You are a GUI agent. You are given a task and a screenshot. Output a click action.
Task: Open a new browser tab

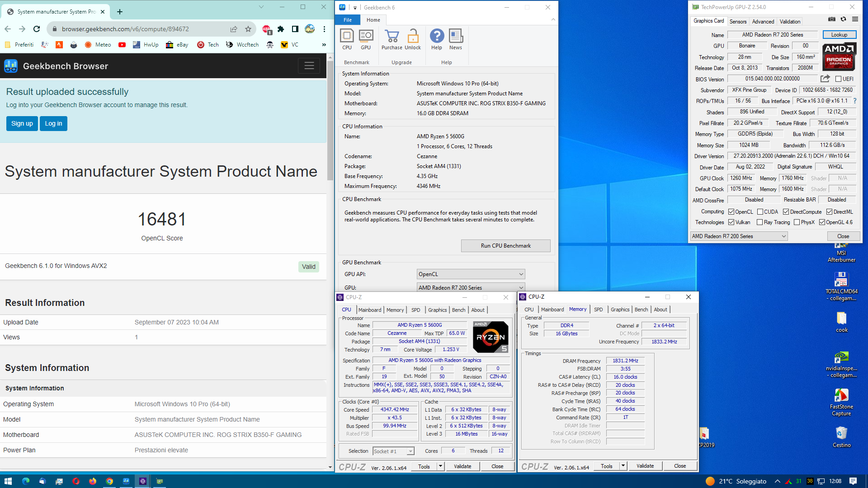(120, 11)
